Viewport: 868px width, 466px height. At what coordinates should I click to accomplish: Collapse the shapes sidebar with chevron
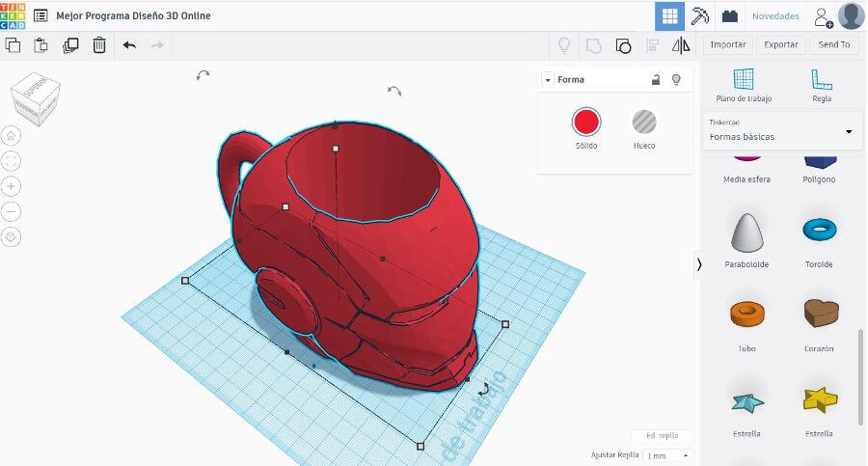point(699,263)
